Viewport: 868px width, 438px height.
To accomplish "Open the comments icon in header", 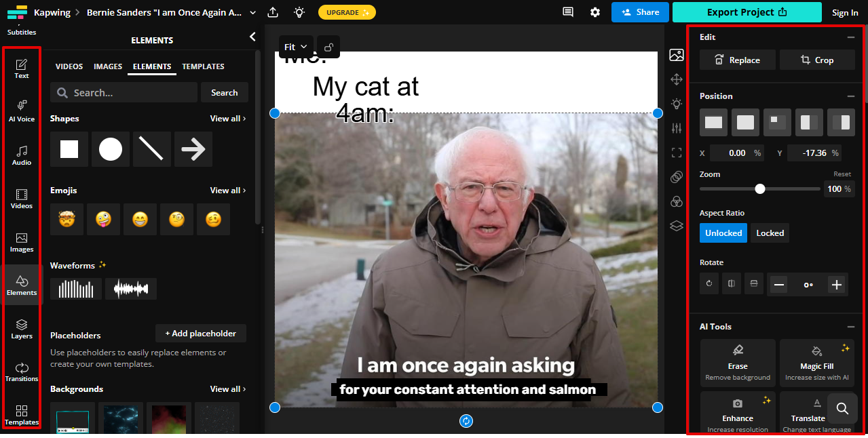I will 568,12.
